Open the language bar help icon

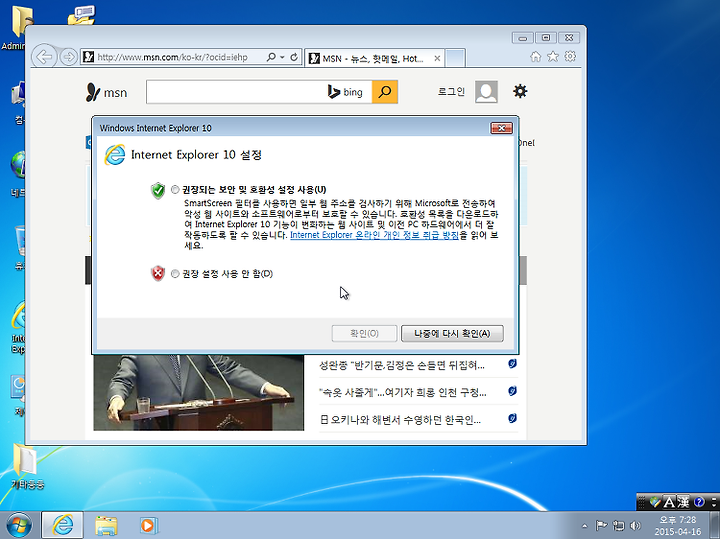[699, 502]
